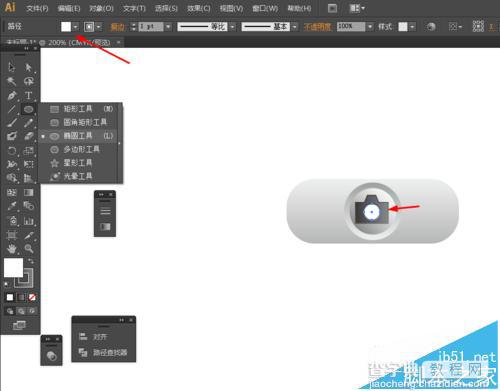
Task: Select the Pencil tool
Action: pos(28,123)
